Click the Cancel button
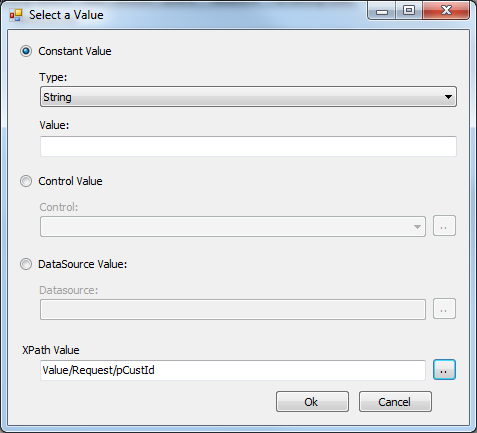This screenshot has height=433, width=477. (x=395, y=402)
